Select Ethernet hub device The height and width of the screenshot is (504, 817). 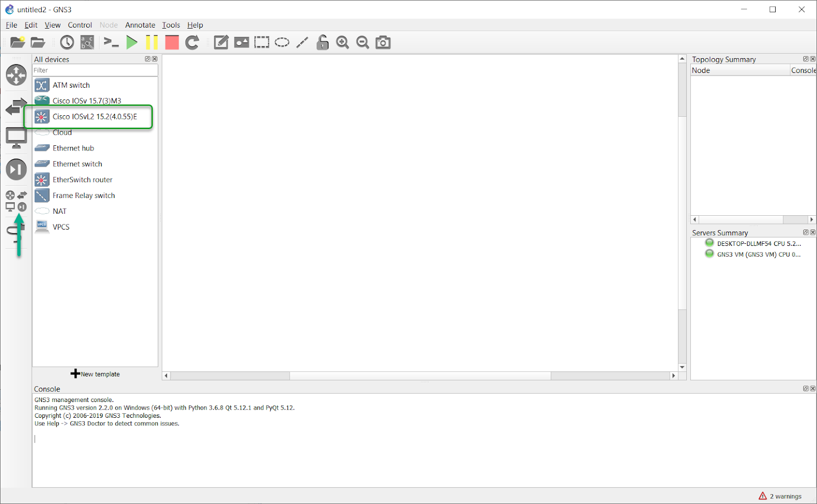pyautogui.click(x=95, y=148)
